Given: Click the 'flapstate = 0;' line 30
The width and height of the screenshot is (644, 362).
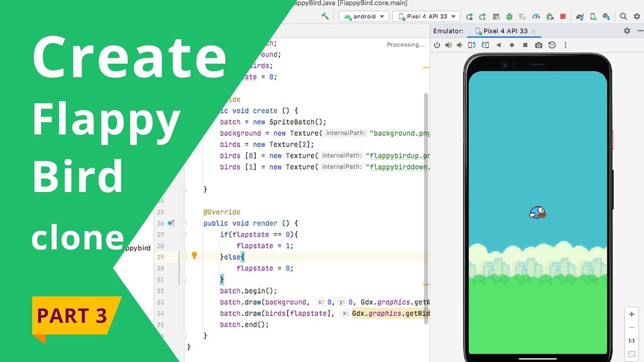Looking at the screenshot, I should pos(265,268).
